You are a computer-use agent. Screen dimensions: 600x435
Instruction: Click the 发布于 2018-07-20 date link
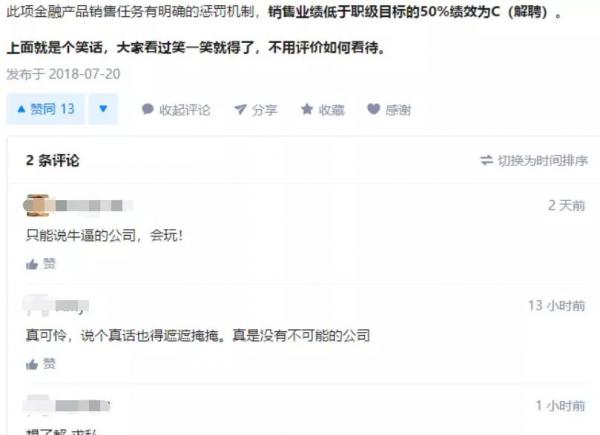64,74
